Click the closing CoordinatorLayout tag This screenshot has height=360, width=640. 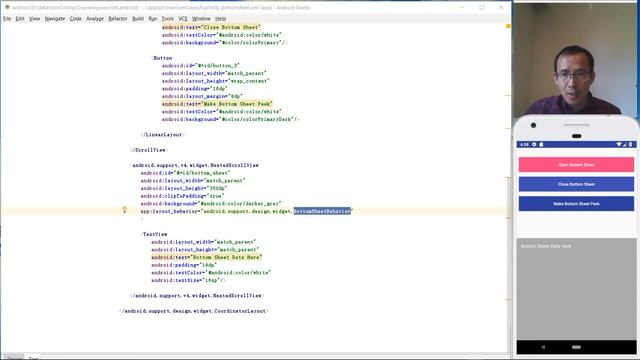pos(194,311)
